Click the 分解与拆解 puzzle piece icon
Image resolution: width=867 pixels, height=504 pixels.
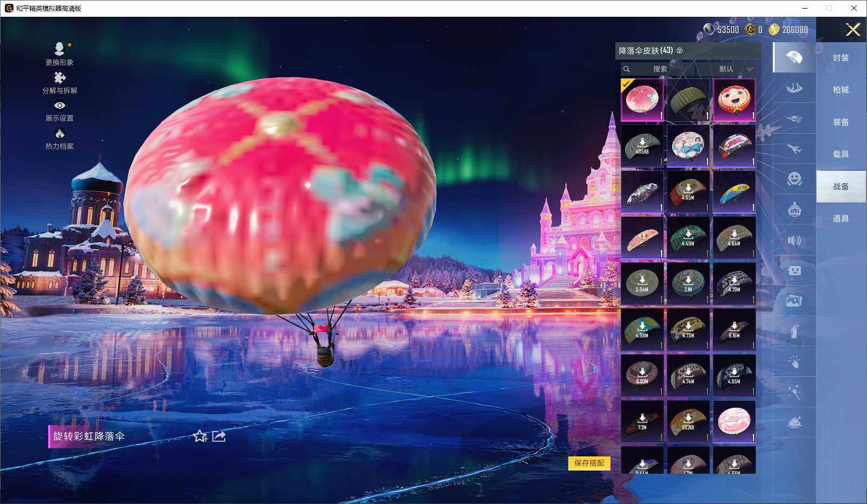click(x=60, y=78)
